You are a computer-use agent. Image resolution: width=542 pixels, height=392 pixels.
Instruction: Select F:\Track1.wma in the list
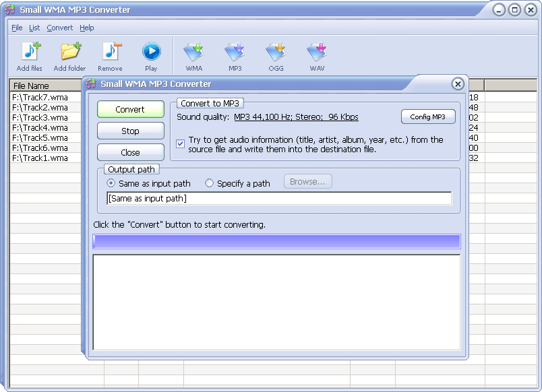point(40,158)
